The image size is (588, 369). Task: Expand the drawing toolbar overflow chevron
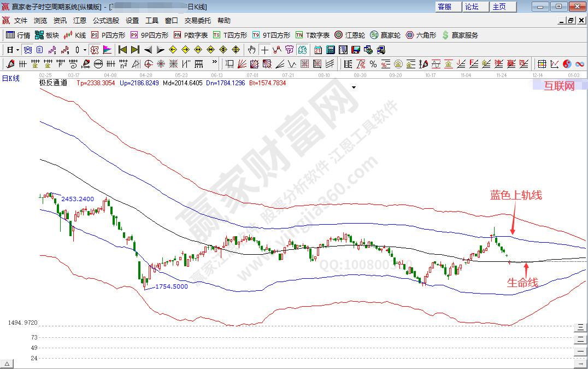coord(215,63)
